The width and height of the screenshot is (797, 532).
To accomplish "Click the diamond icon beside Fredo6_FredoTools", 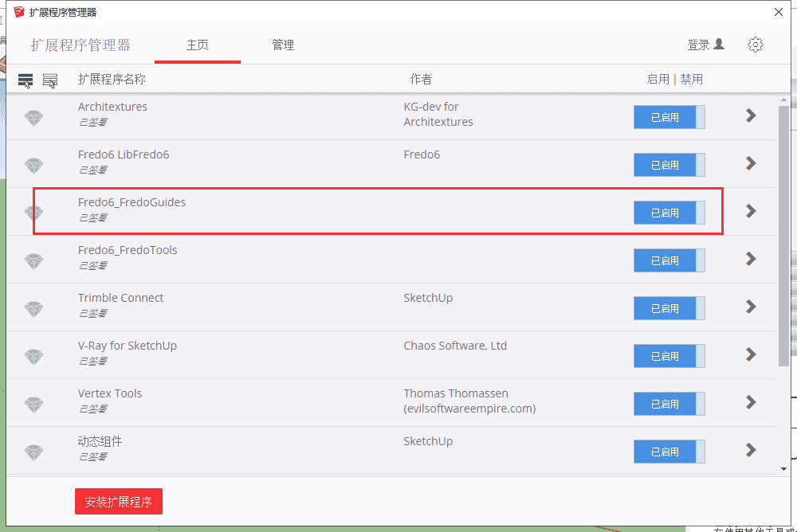I will (x=33, y=260).
